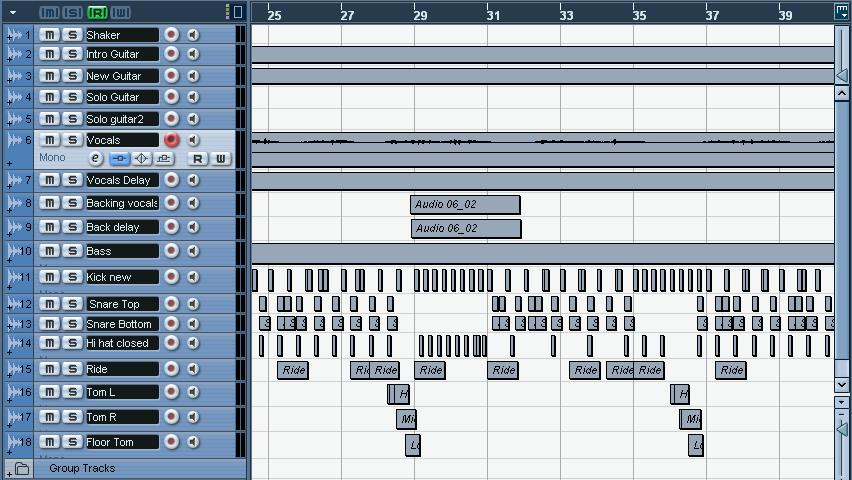The image size is (852, 480).
Task: Select the Audio 06_02 clip on Back delay
Action: pos(466,228)
